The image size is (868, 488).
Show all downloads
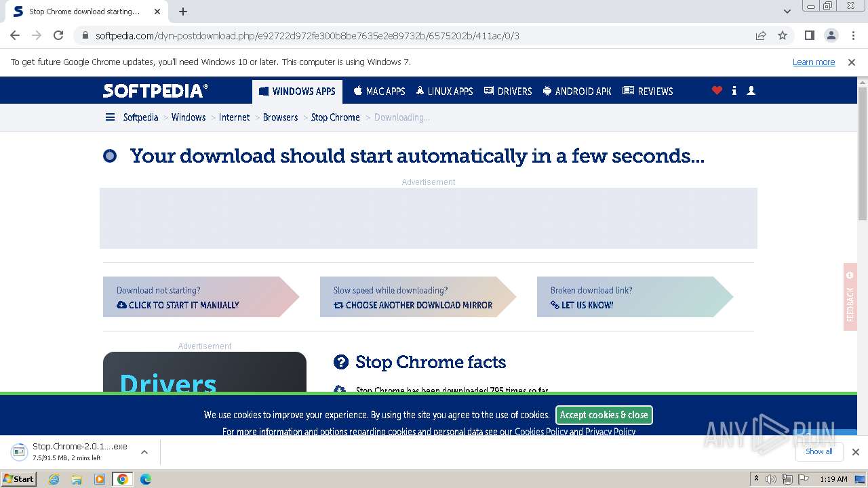click(x=818, y=451)
